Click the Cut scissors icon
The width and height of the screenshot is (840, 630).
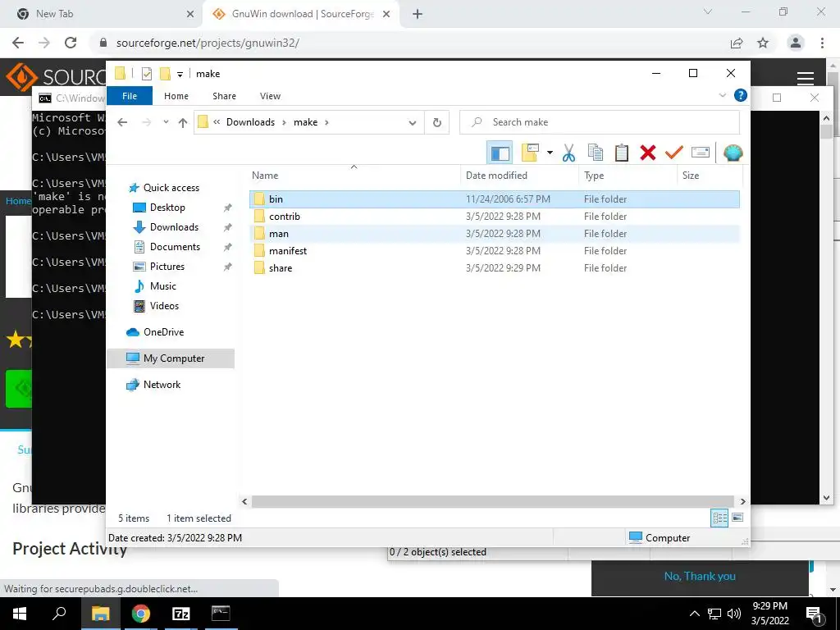[569, 153]
